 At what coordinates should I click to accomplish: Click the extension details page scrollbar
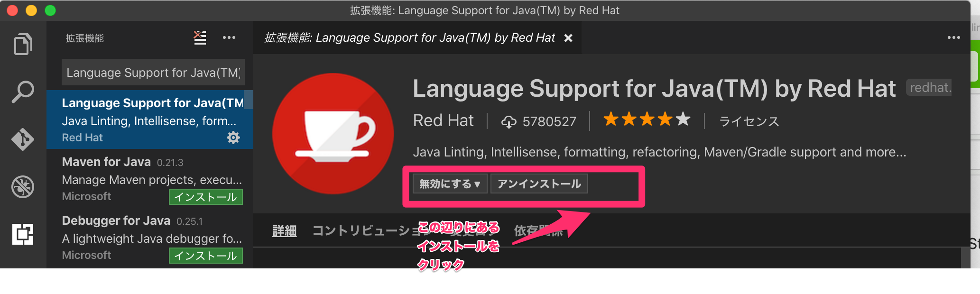(965, 257)
